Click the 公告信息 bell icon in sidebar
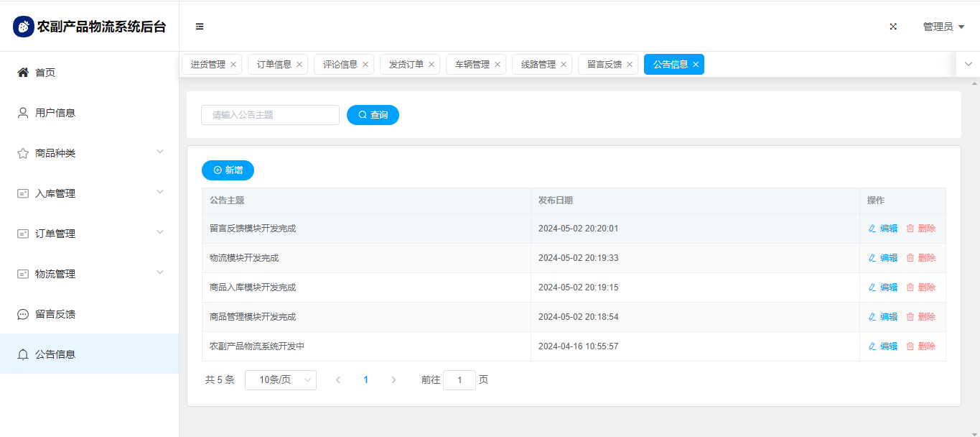 [x=23, y=354]
